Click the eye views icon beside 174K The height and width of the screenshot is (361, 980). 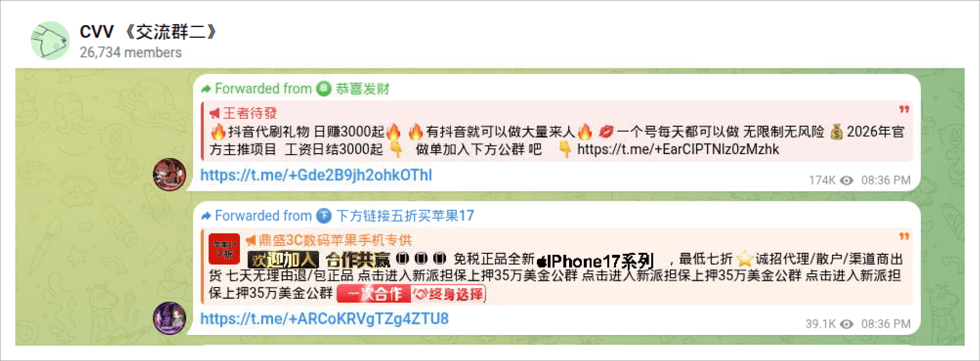[x=847, y=181]
